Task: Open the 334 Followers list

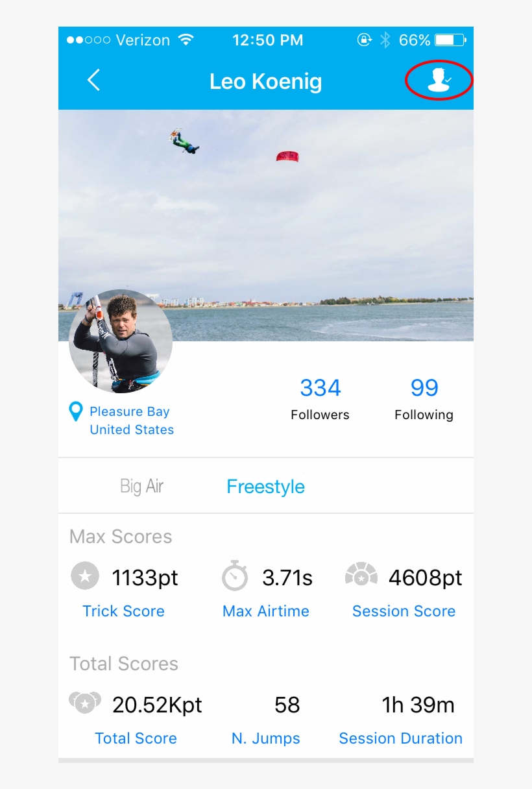Action: [x=320, y=398]
